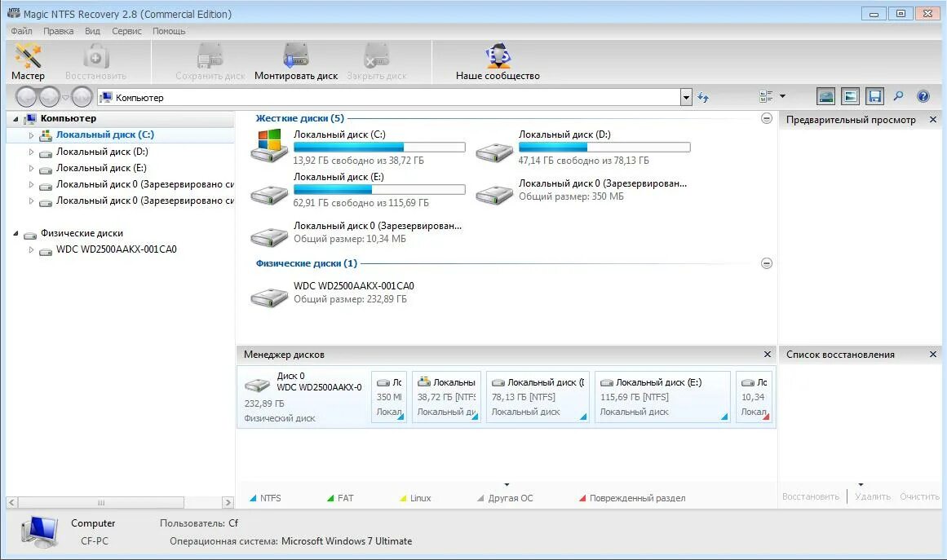Open help via question mark icon
This screenshot has width=947, height=560.
[923, 96]
